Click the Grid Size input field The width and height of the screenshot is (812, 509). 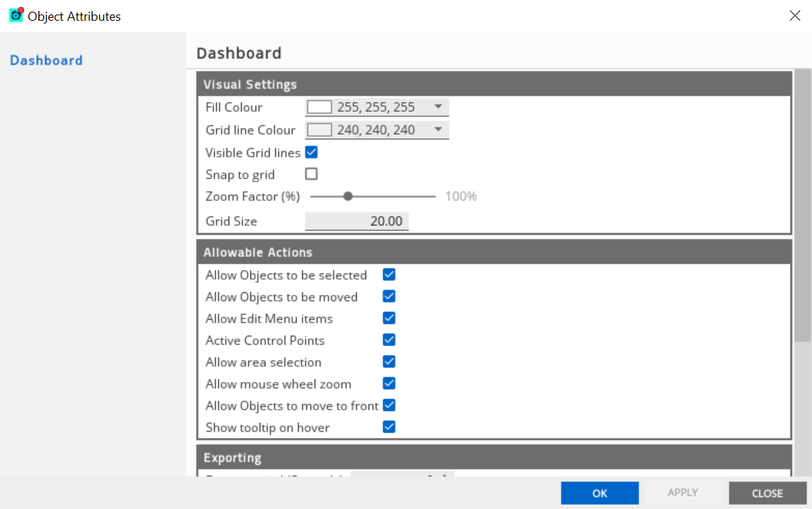tap(357, 221)
